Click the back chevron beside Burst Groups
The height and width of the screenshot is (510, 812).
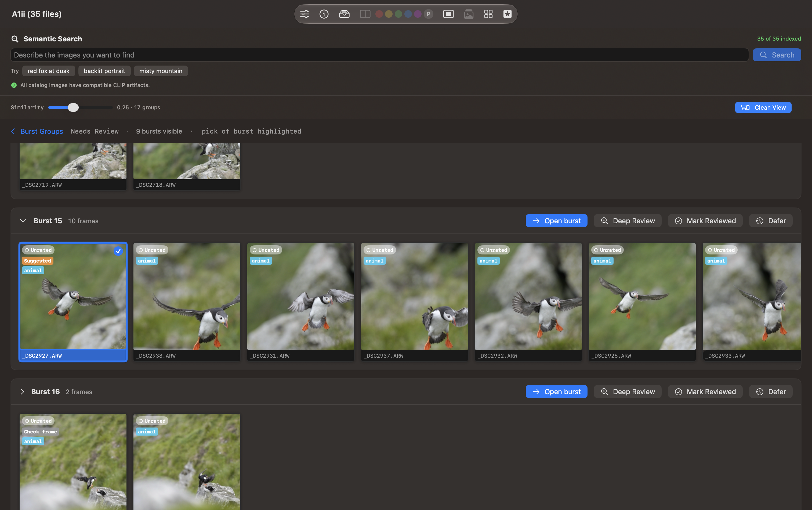(x=13, y=131)
